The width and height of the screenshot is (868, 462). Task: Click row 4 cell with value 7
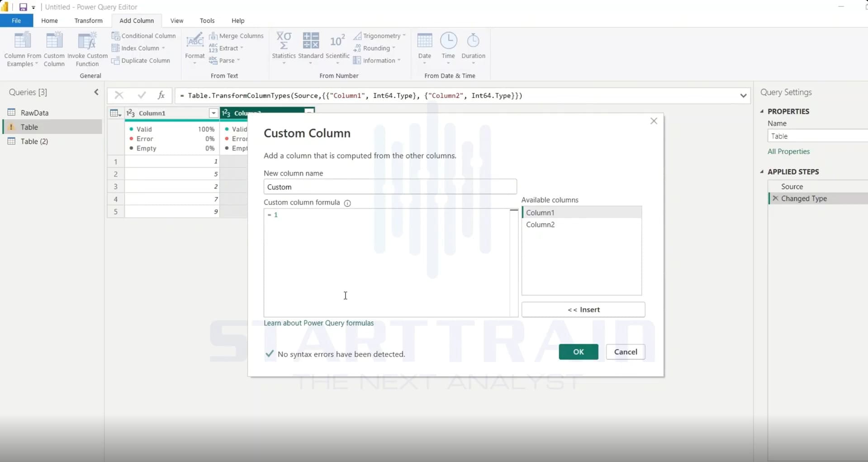pyautogui.click(x=172, y=199)
